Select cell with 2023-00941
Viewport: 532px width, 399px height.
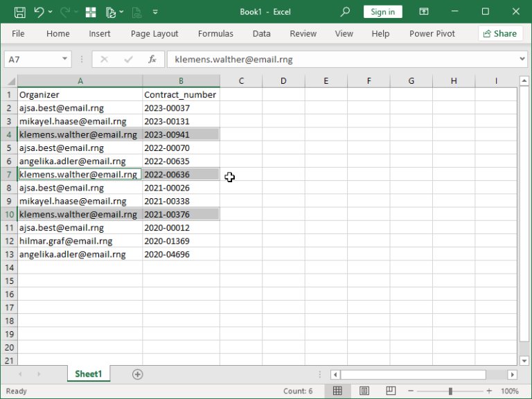[x=181, y=134]
